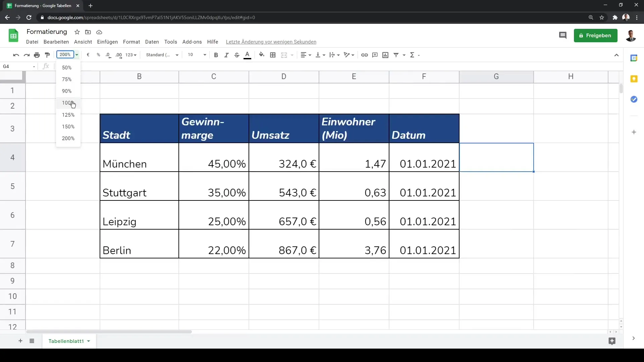Open horizontal align dropdown
Viewport: 644px width, 362px height.
306,55
